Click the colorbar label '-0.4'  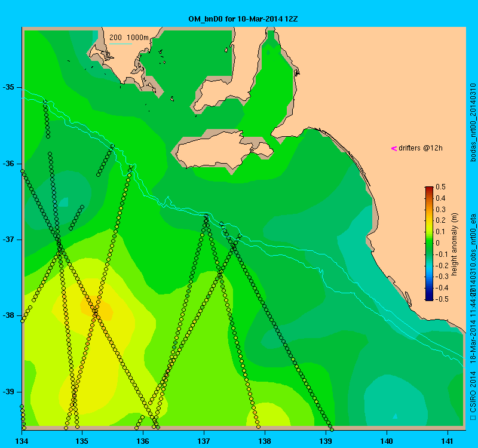point(442,288)
